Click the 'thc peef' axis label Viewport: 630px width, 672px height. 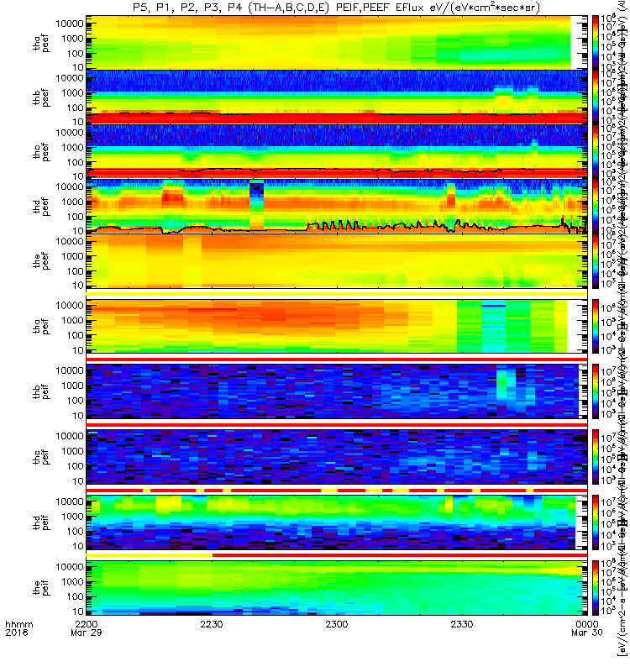tap(41, 152)
